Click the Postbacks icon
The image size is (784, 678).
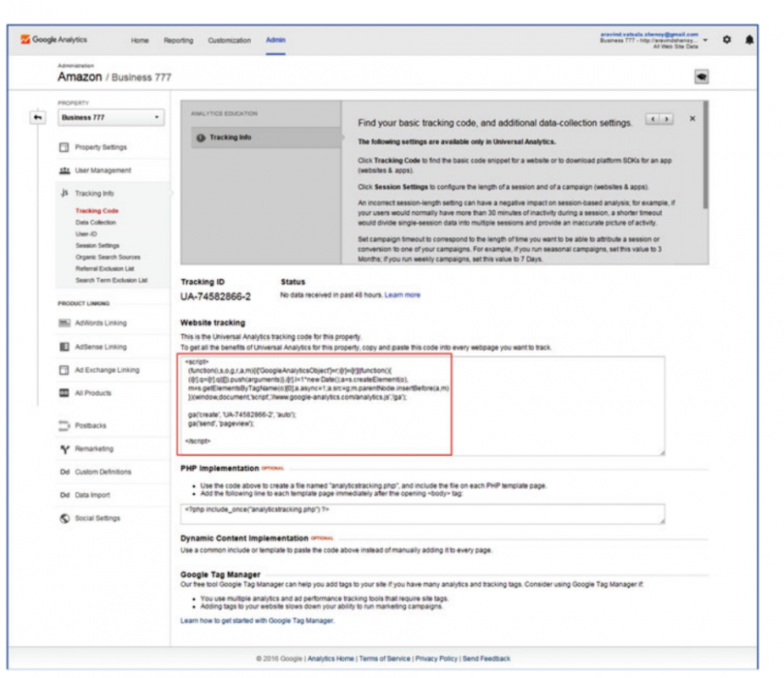click(x=64, y=425)
